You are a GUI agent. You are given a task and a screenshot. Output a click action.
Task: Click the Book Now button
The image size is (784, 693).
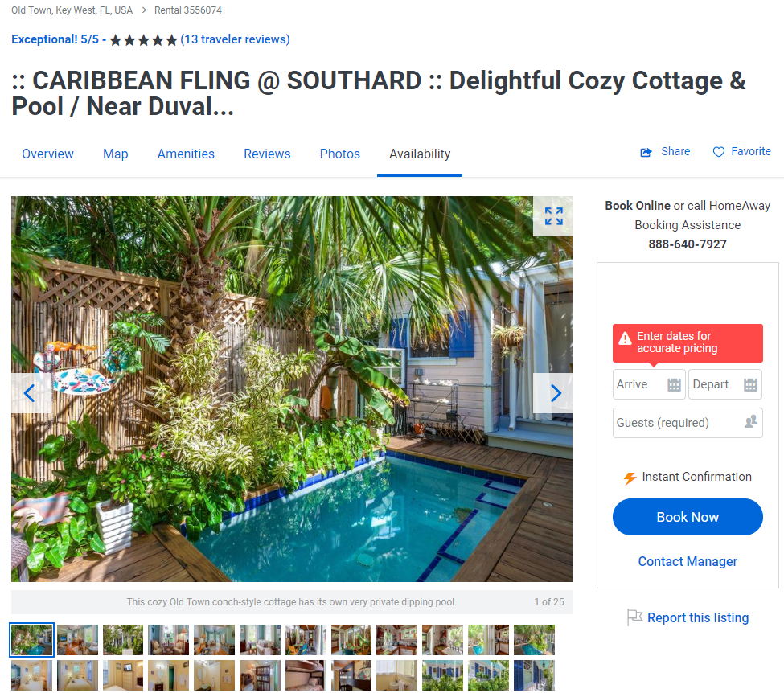(688, 517)
